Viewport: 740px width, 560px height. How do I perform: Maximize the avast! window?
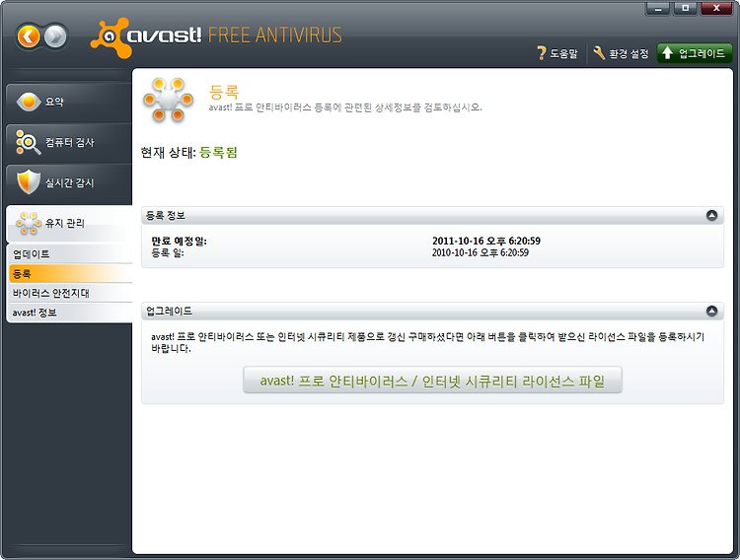686,8
